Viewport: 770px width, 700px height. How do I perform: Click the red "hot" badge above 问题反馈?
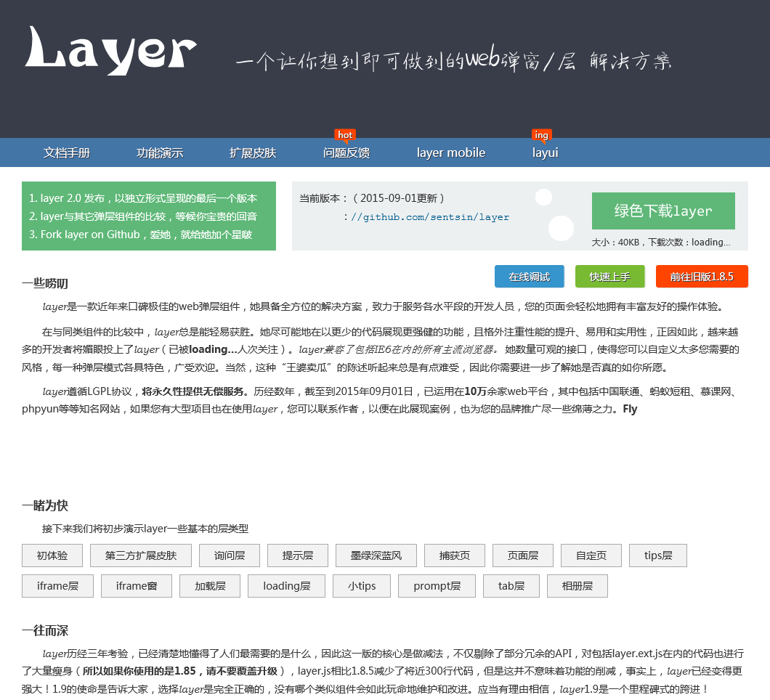(x=345, y=135)
